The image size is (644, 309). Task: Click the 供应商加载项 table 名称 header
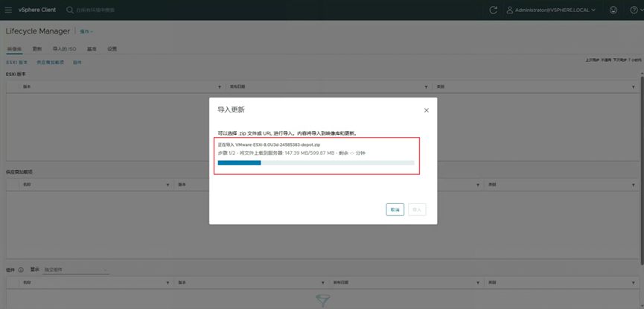click(x=28, y=185)
